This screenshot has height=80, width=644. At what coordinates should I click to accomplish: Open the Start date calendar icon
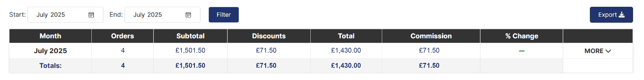coord(91,15)
